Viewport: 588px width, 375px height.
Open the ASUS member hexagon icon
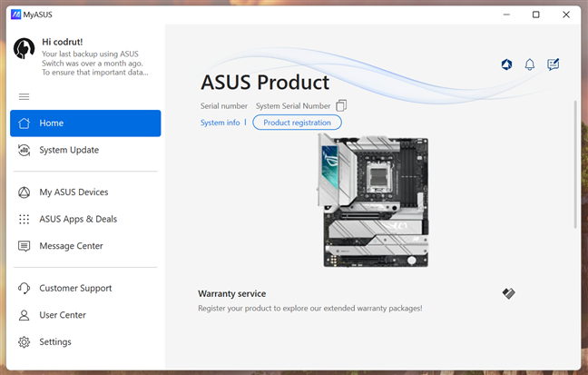click(506, 64)
